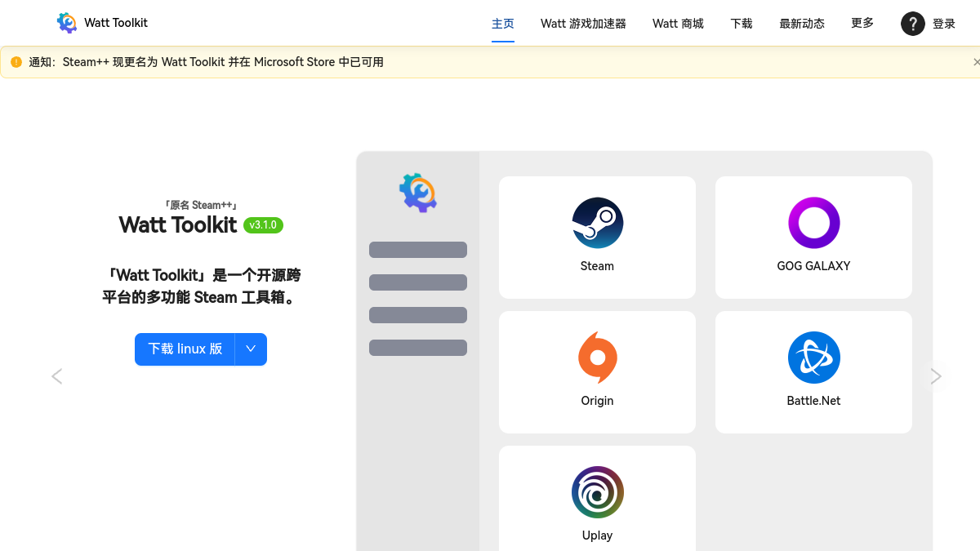This screenshot has width=980, height=551.
Task: Click the 登录 login link
Action: 944,24
